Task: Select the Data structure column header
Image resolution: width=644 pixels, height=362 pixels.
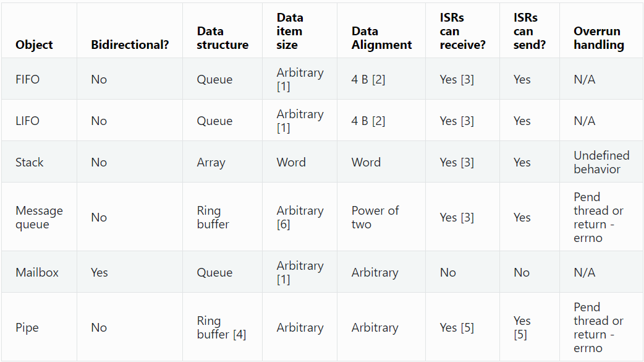Action: click(x=222, y=38)
